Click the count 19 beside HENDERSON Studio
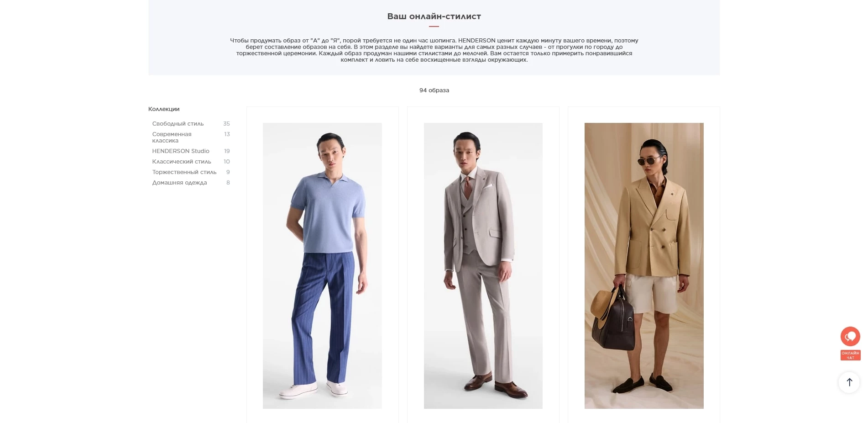This screenshot has height=423, width=868. coord(227,151)
